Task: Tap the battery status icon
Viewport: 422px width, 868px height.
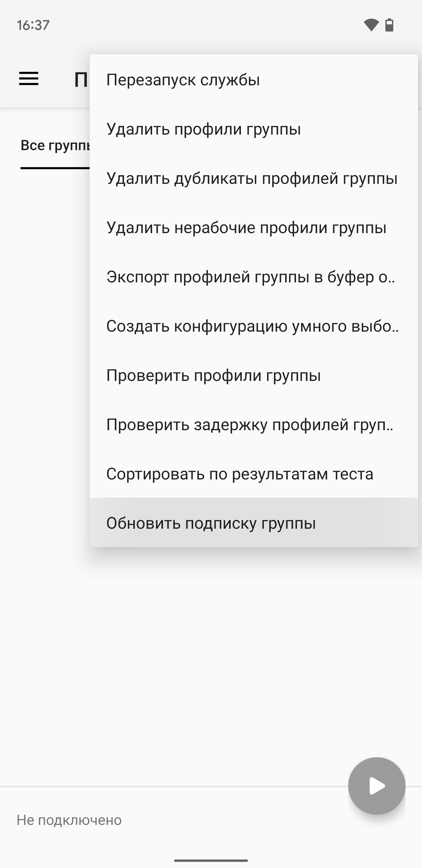Action: click(389, 25)
